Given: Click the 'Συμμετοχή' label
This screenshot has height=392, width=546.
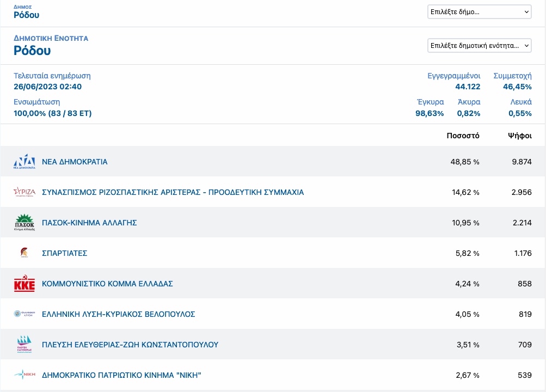Looking at the screenshot, I should [x=513, y=76].
